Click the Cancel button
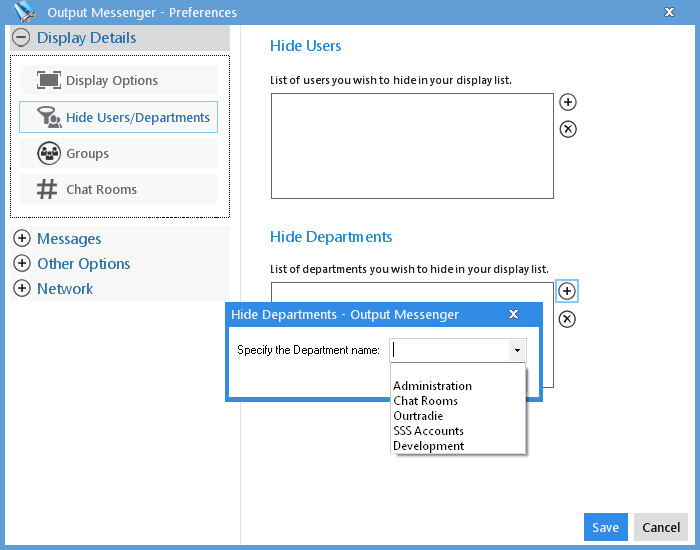700x550 pixels. coord(661,527)
